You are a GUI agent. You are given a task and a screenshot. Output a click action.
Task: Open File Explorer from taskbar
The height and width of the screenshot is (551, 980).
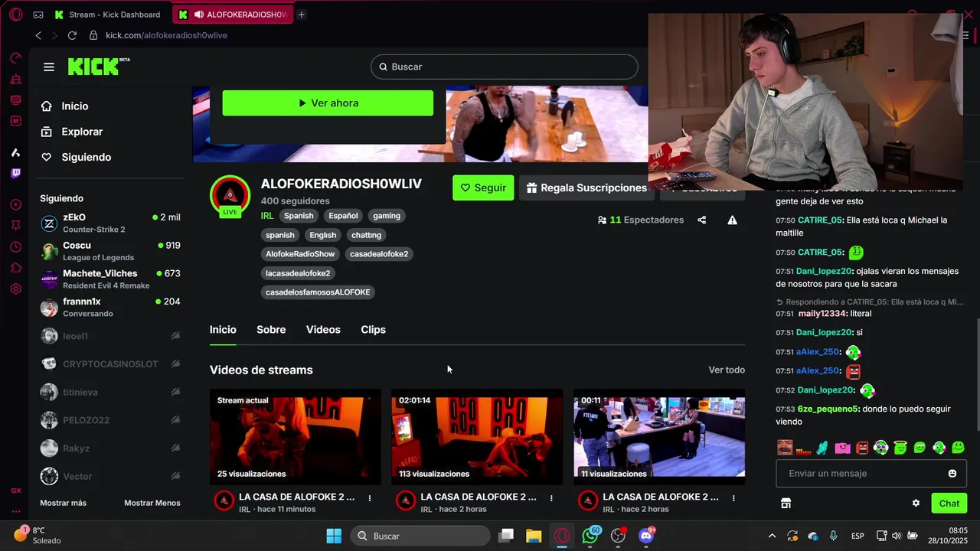tap(534, 536)
